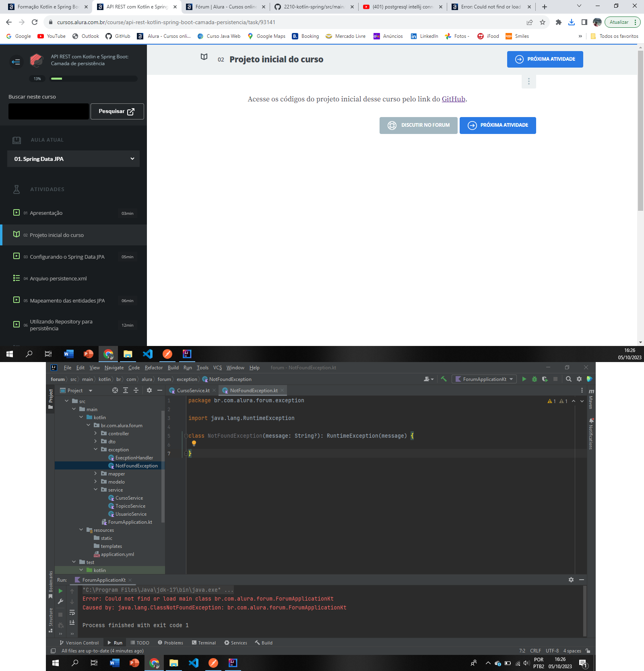The width and height of the screenshot is (644, 671).
Task: Expand the dto folder
Action: (x=96, y=441)
